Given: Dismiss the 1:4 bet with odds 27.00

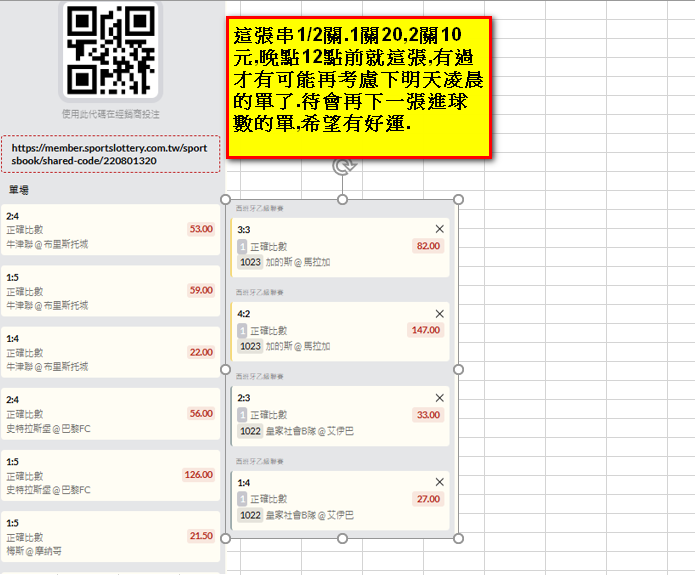Looking at the screenshot, I should point(440,482).
